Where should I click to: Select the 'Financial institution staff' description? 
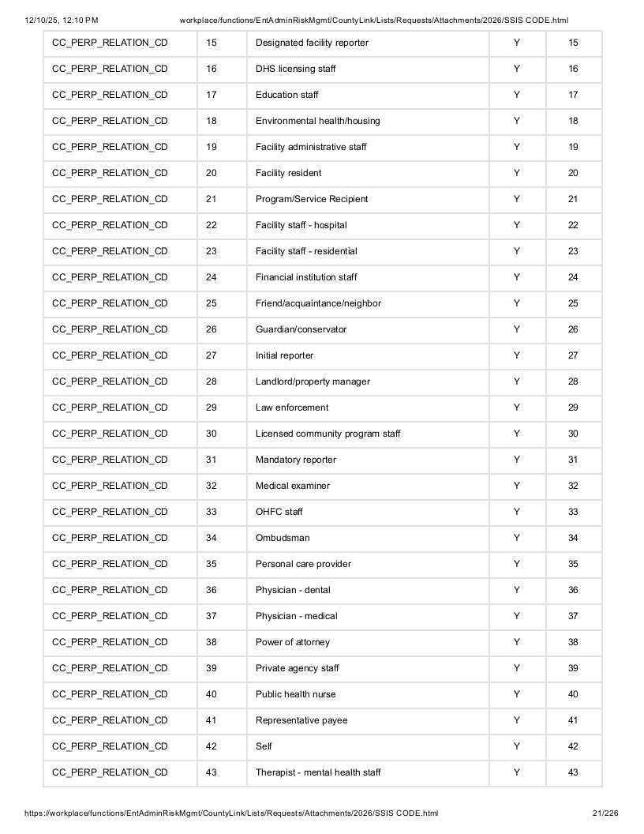306,277
